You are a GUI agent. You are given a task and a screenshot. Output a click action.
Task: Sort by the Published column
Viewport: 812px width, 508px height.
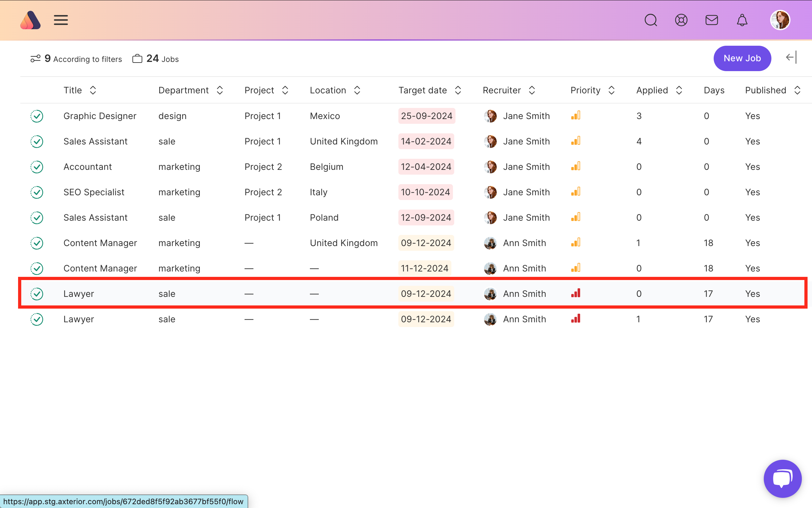pos(797,90)
